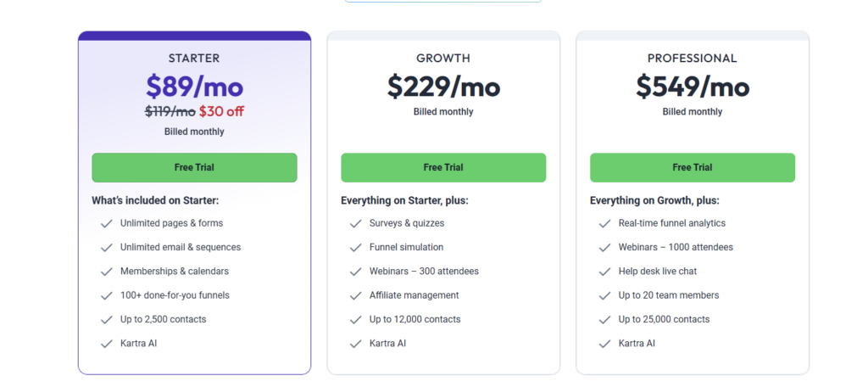Image resolution: width=868 pixels, height=387 pixels.
Task: Click checkmark beside Funnel simulation
Action: point(355,247)
